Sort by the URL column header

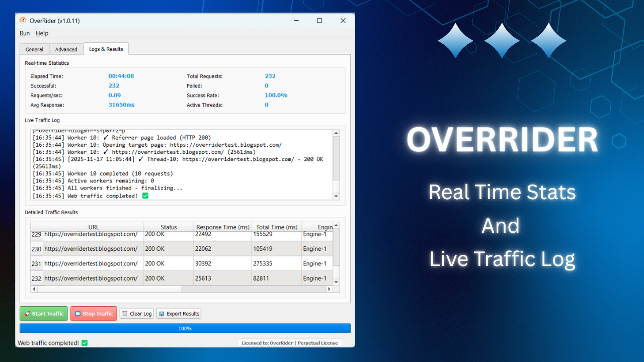coord(94,227)
